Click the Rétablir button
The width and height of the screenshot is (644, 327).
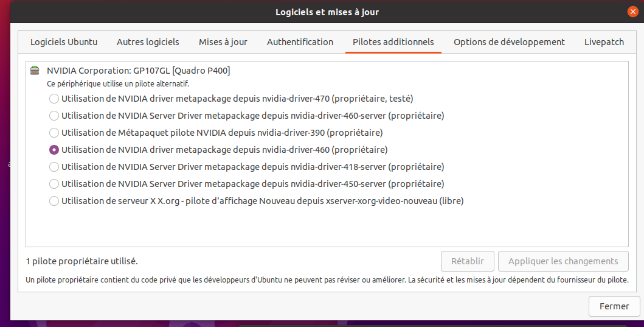[468, 261]
